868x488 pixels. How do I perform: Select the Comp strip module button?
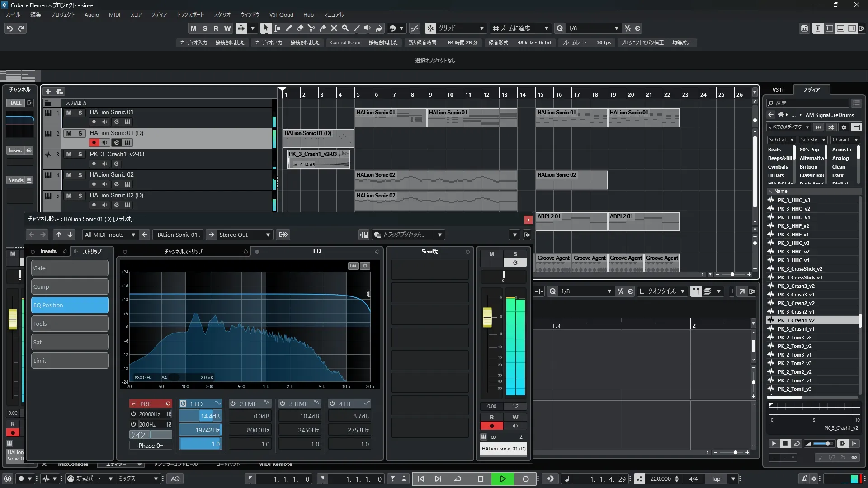tap(70, 286)
